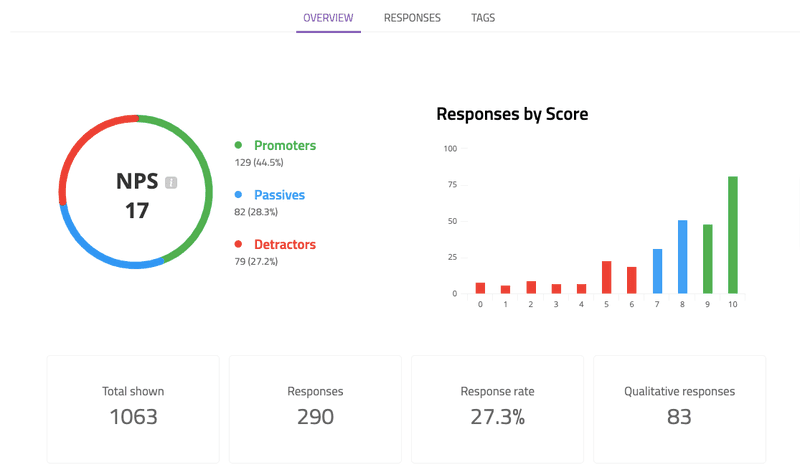Open the Tags tab
800x475 pixels.
[x=483, y=18]
